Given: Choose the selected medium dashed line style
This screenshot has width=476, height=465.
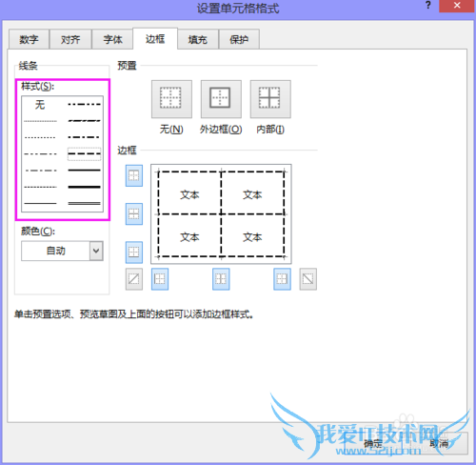Looking at the screenshot, I should pyautogui.click(x=85, y=154).
